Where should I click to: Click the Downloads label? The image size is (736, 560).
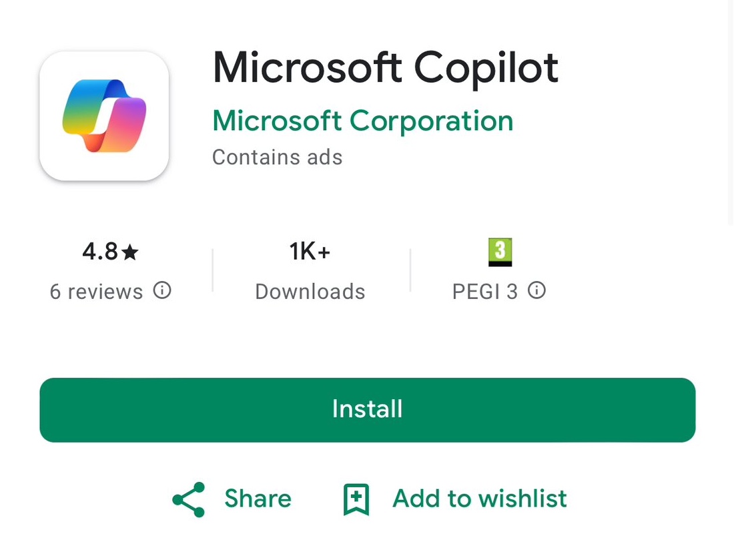pos(310,292)
